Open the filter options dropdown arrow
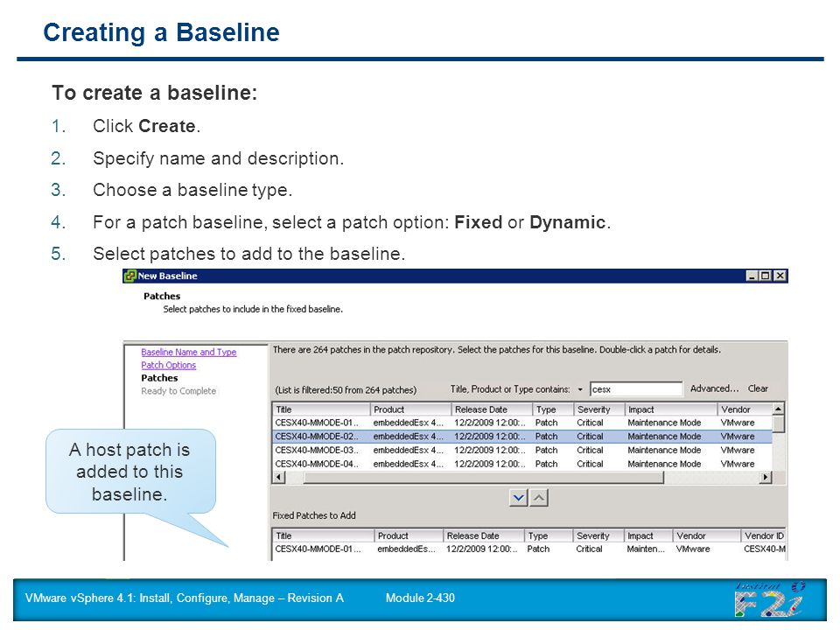 tap(580, 389)
